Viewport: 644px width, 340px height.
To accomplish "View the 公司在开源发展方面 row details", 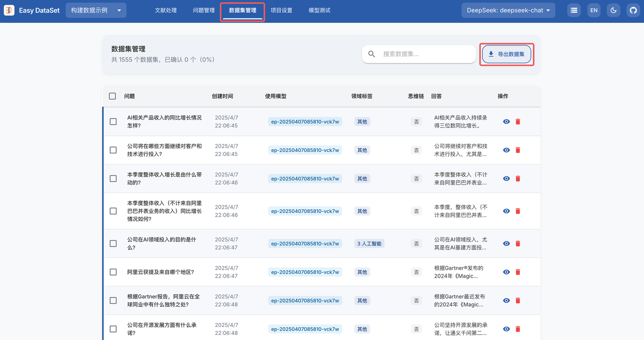I will click(x=507, y=329).
